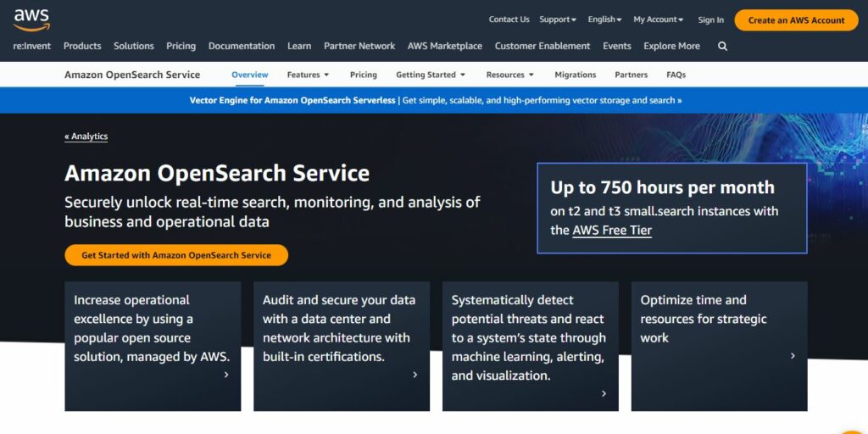This screenshot has height=434, width=868.
Task: Click Get Started with Amazon OpenSearch Service
Action: (x=176, y=255)
